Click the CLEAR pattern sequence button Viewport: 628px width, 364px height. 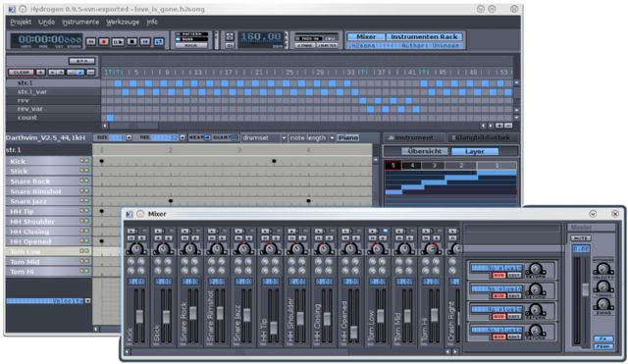[x=22, y=72]
